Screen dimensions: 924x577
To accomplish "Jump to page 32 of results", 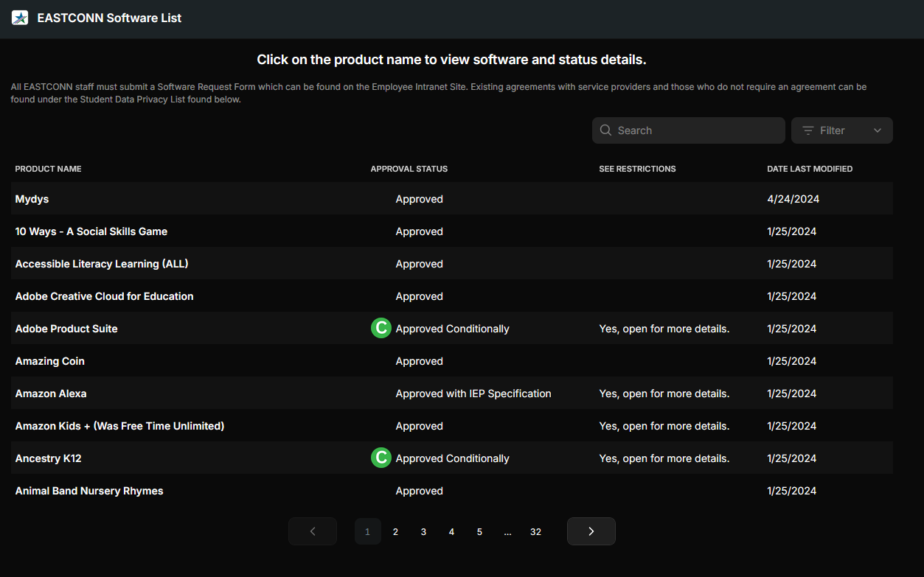I will 535,531.
